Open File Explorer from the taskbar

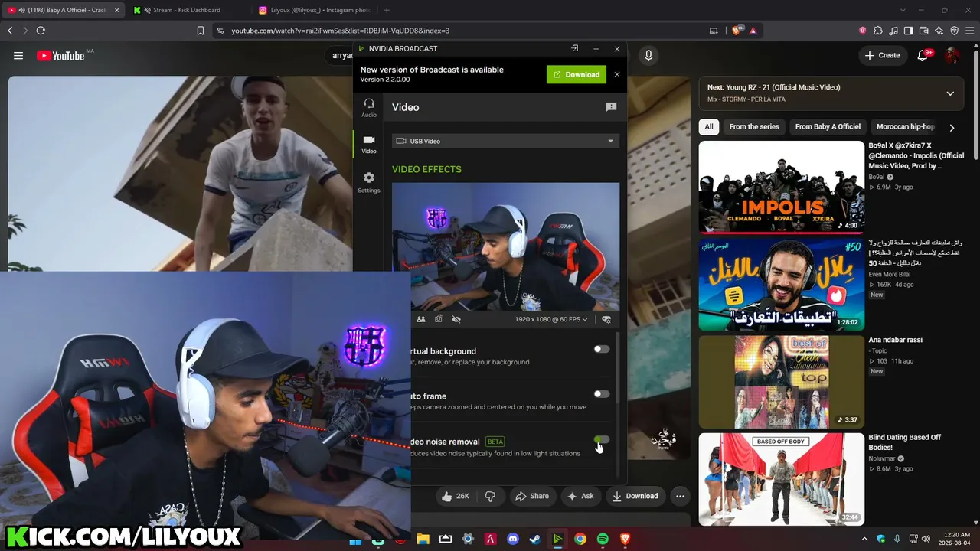click(423, 539)
